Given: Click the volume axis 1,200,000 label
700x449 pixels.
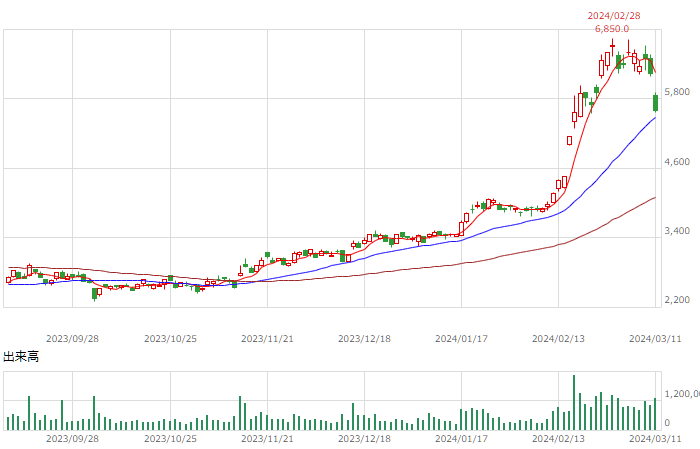Looking at the screenshot, I should click(682, 394).
